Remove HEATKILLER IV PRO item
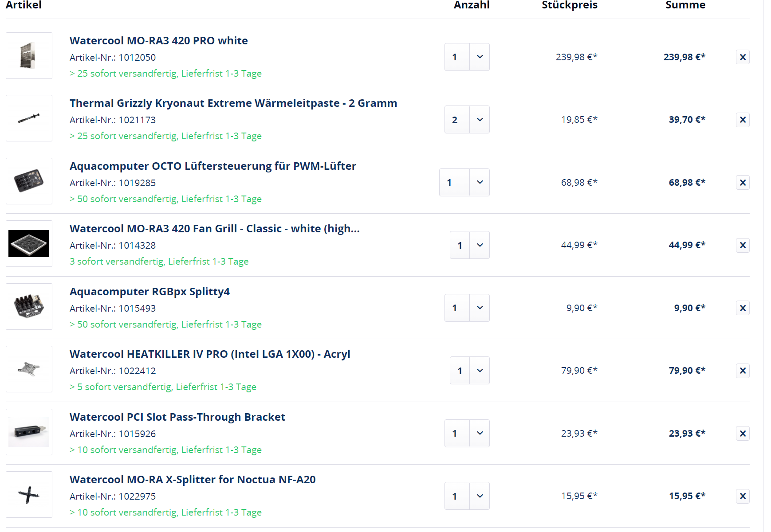The width and height of the screenshot is (771, 532). 743,371
